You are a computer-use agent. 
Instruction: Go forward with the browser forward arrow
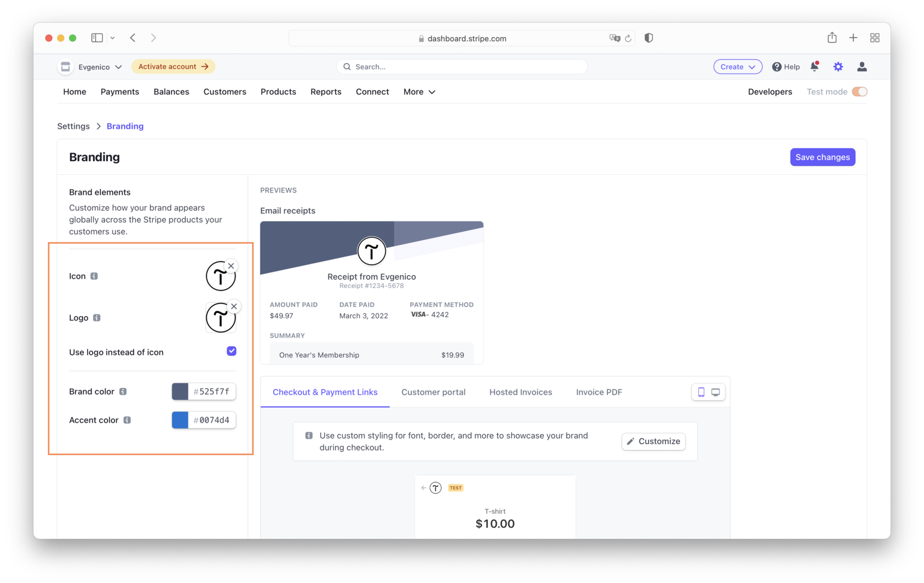coord(153,38)
